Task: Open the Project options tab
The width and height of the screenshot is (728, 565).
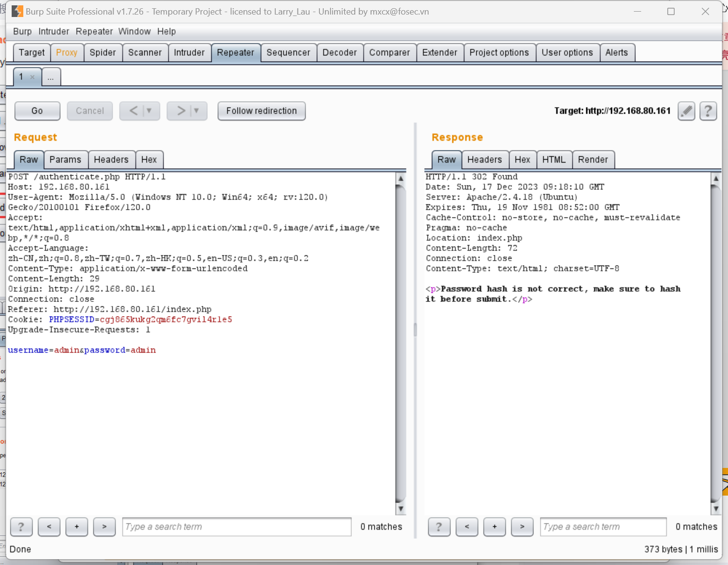Action: (499, 52)
